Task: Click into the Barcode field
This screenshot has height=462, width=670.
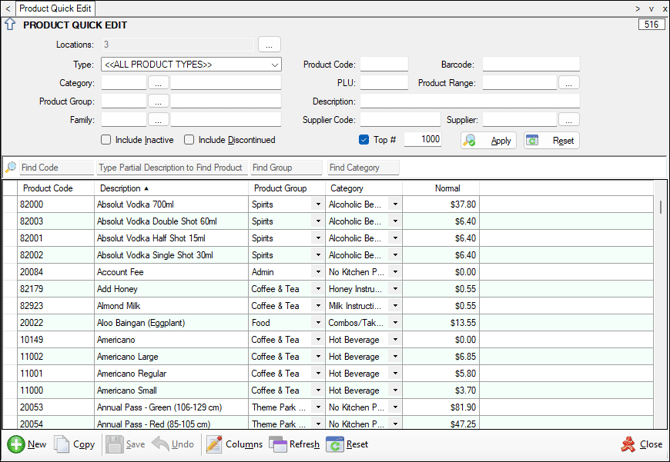Action: click(531, 65)
